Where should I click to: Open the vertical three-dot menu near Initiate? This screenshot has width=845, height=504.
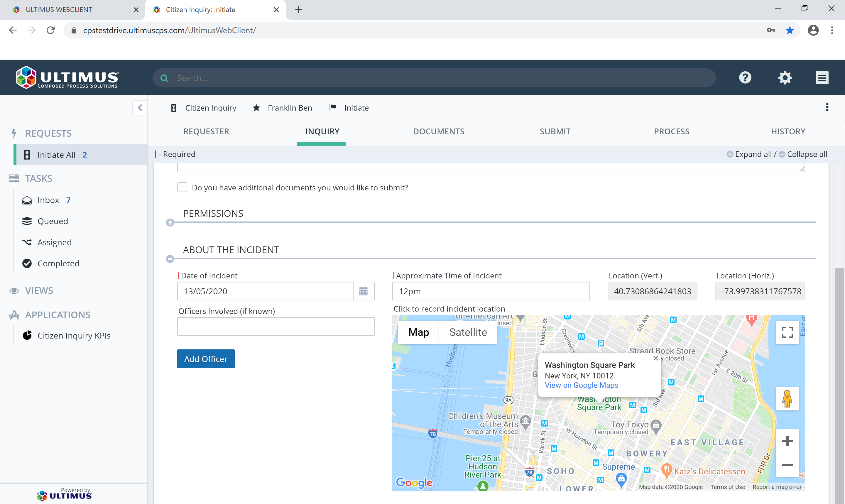coord(827,107)
